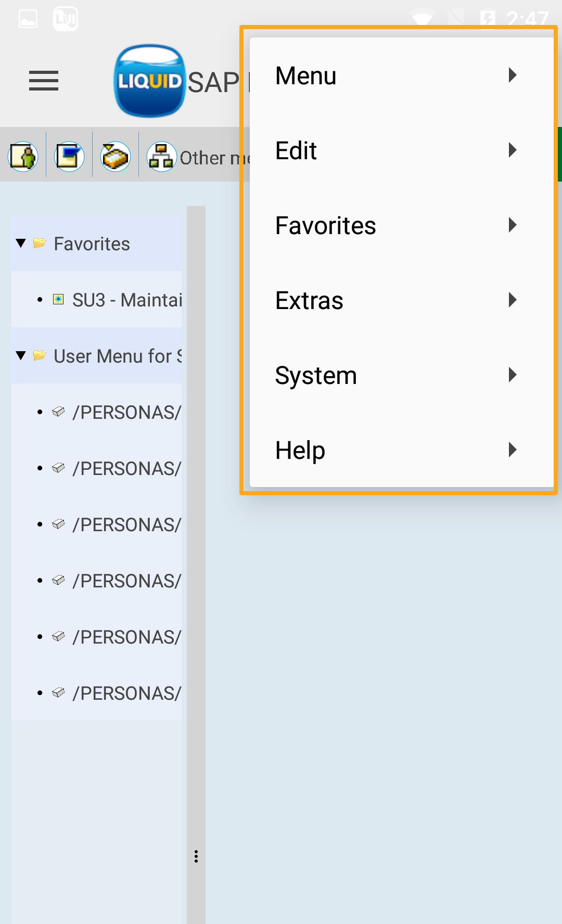
Task: Click the user menu toolbar icon
Action: (23, 156)
